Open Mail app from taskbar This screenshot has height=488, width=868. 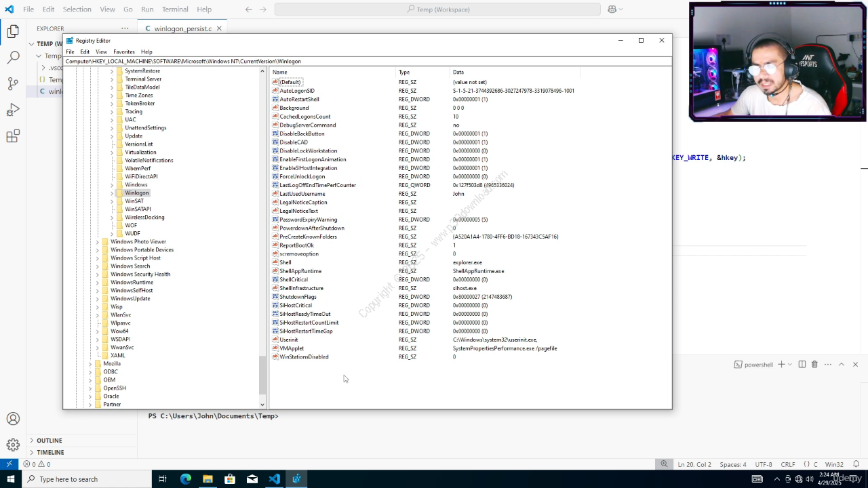click(x=252, y=479)
